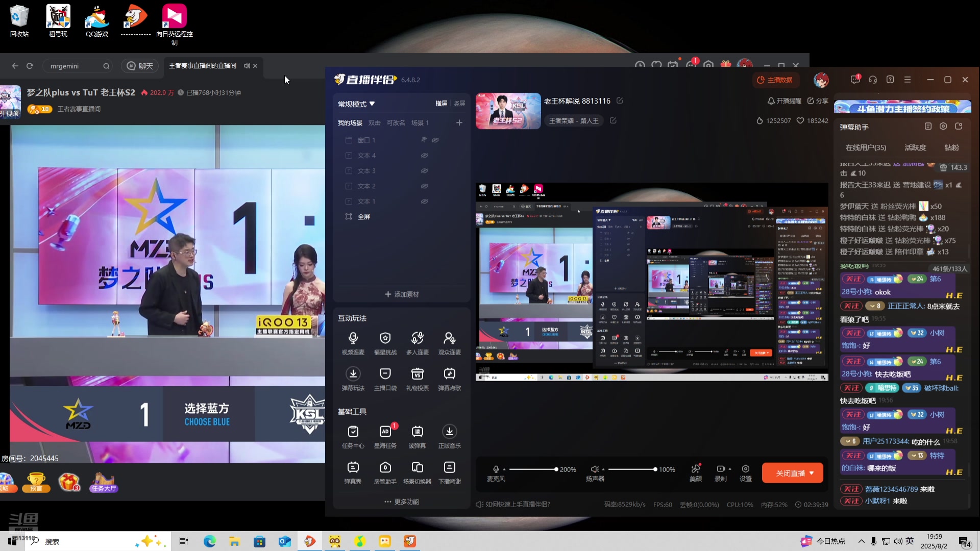Image resolution: width=980 pixels, height=551 pixels.
Task: Open 弹幕点歌 song request tool
Action: 450,379
